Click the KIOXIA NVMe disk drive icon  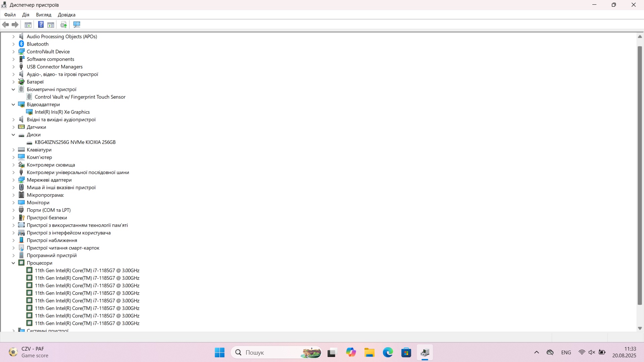[x=30, y=142]
